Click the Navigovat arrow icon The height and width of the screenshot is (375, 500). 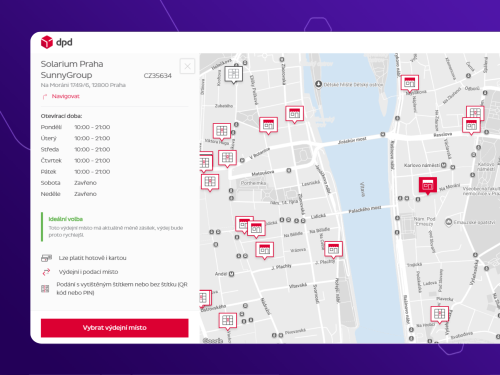pos(45,97)
